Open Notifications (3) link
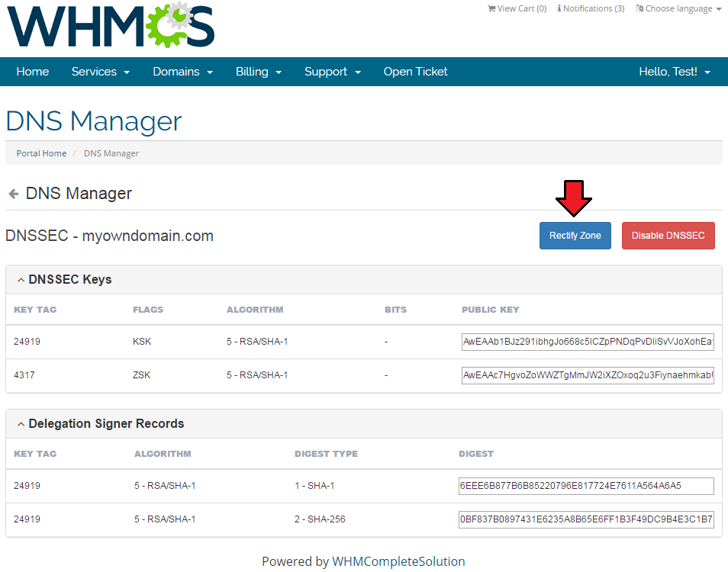This screenshot has width=728, height=572. pyautogui.click(x=591, y=8)
